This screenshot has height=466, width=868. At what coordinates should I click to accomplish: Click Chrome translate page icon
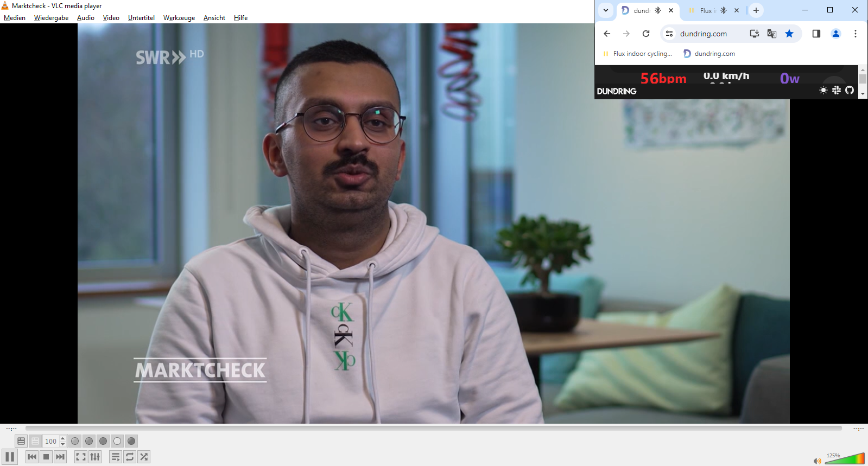pos(771,34)
